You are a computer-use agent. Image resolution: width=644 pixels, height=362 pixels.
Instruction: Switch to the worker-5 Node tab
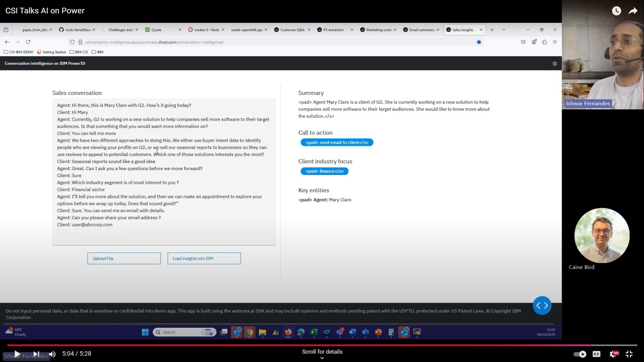click(x=206, y=30)
